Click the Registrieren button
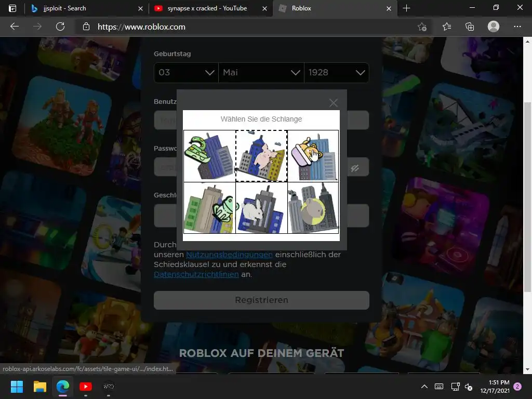This screenshot has height=399, width=532. click(262, 300)
